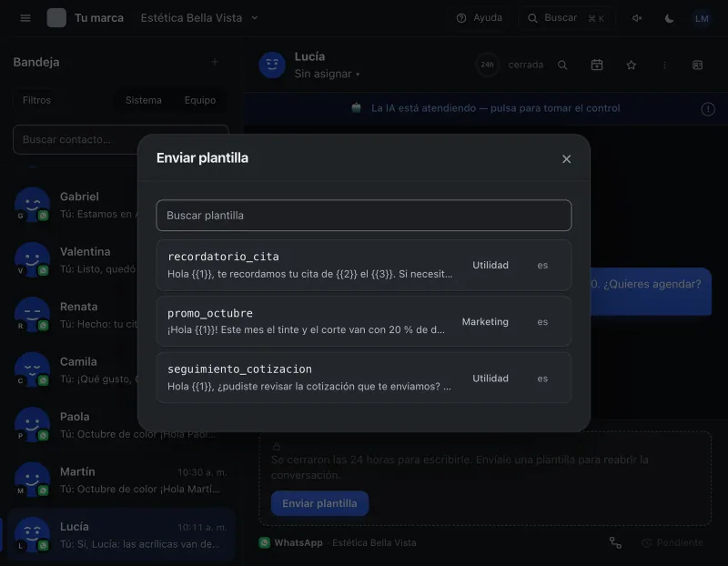
Task: Star the Lucía conversation
Action: [x=631, y=65]
